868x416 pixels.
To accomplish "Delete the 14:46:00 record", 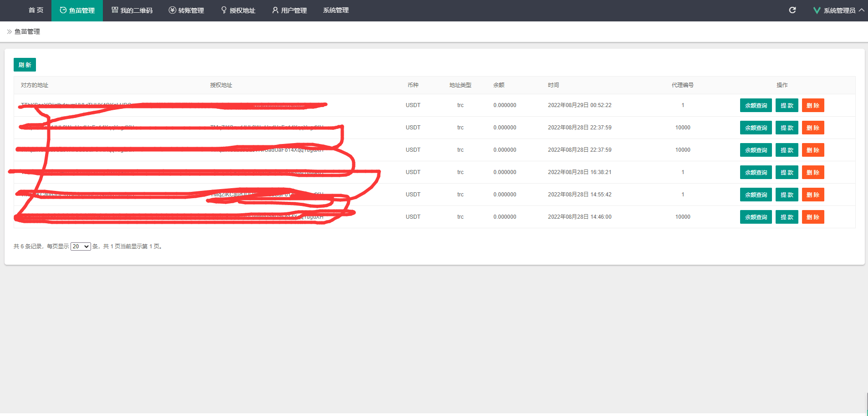I will click(812, 217).
